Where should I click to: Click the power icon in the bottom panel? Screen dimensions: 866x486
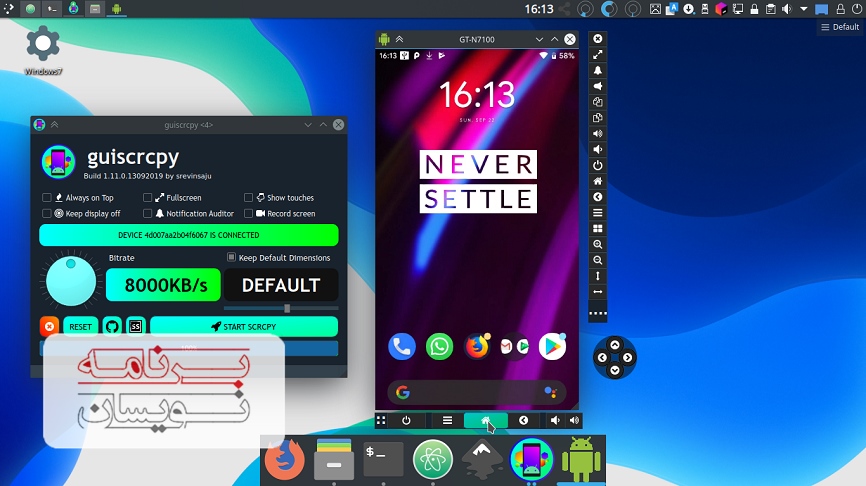click(406, 420)
